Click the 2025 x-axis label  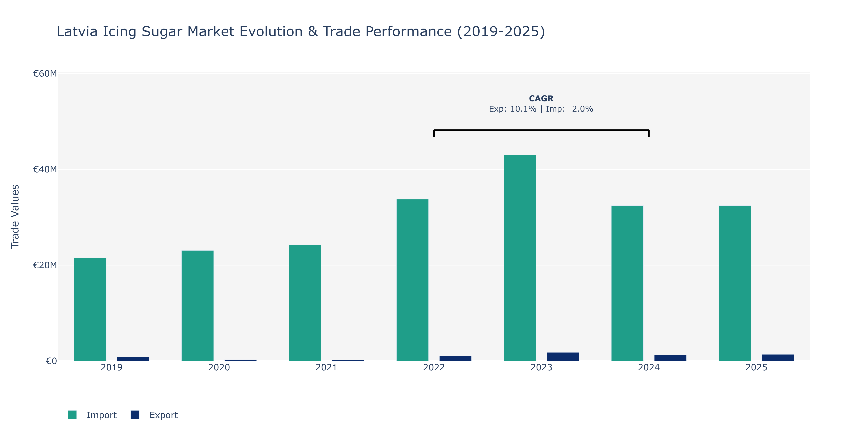[756, 367]
